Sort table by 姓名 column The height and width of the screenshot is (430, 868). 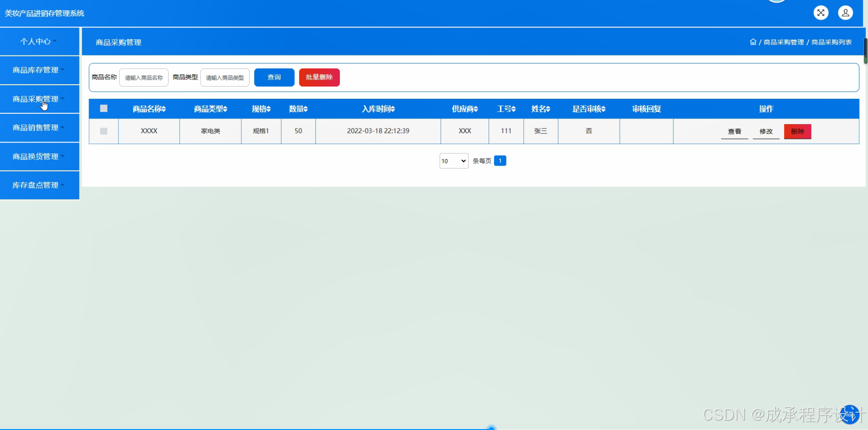[541, 109]
